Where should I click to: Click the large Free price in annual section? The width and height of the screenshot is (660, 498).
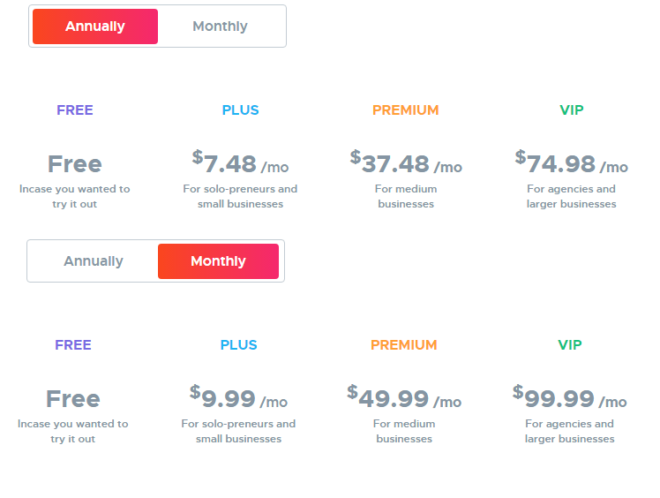pos(75,164)
